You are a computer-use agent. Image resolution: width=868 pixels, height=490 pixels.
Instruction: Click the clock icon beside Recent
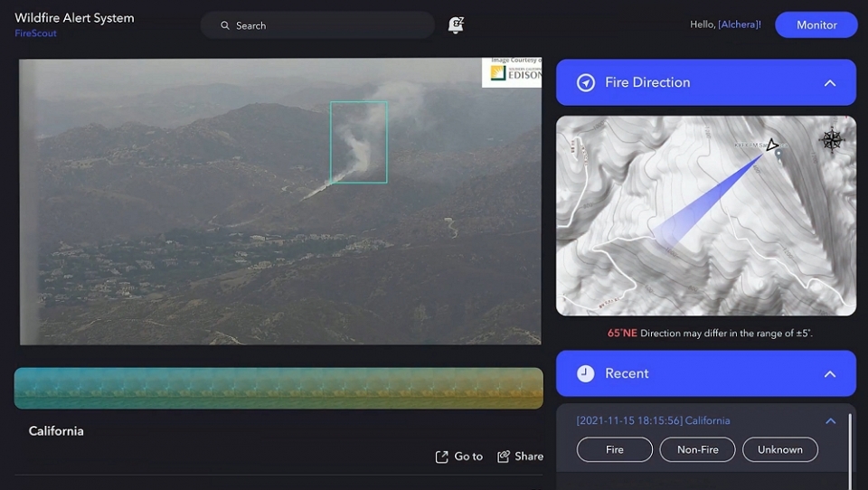[586, 373]
